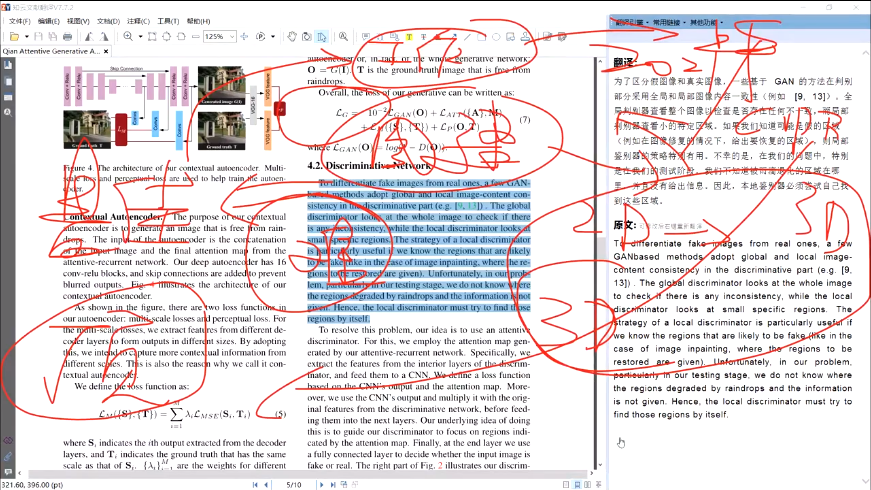Image resolution: width=871 pixels, height=490 pixels.
Task: Zoom out with the minus icon
Action: [x=196, y=37]
